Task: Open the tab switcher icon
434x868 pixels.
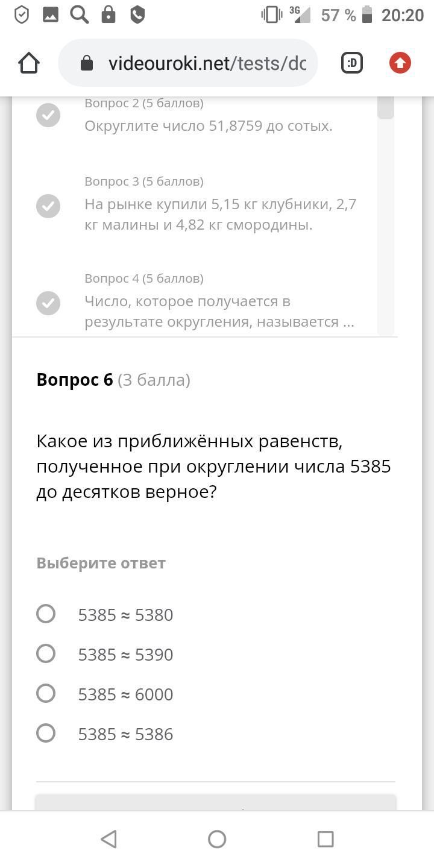Action: click(x=352, y=63)
